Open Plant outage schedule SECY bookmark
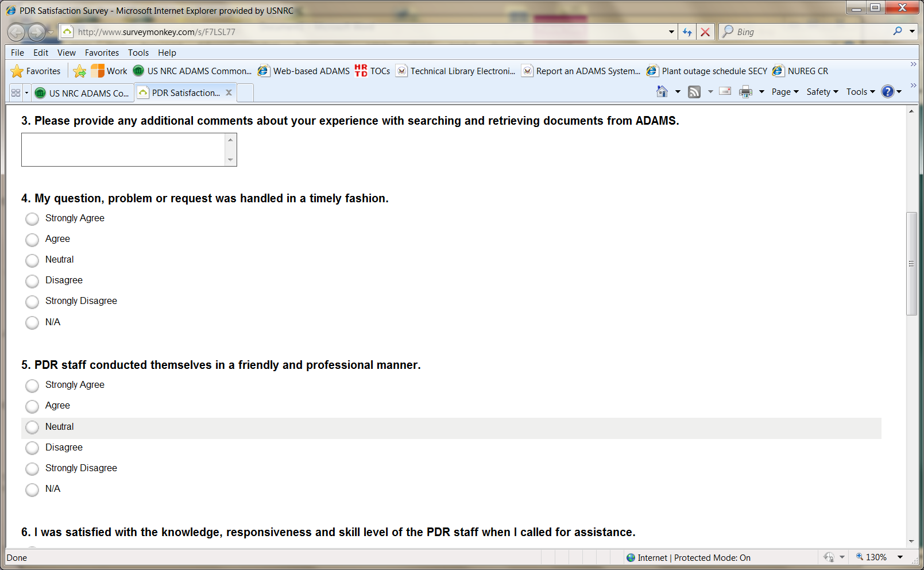The image size is (924, 570). click(x=707, y=71)
